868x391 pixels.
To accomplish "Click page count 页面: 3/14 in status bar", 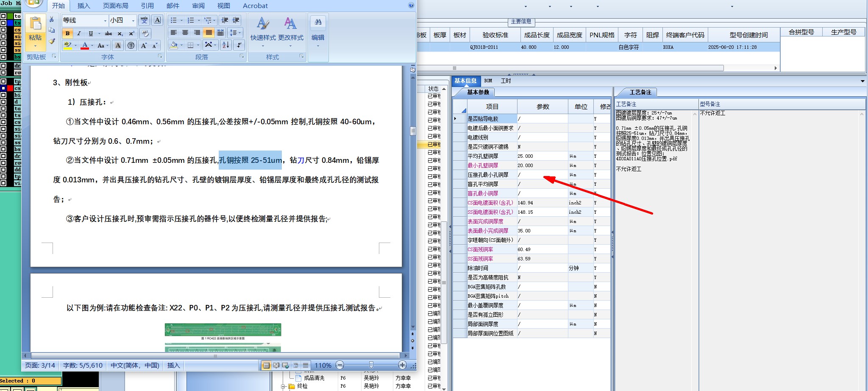I will coord(40,365).
